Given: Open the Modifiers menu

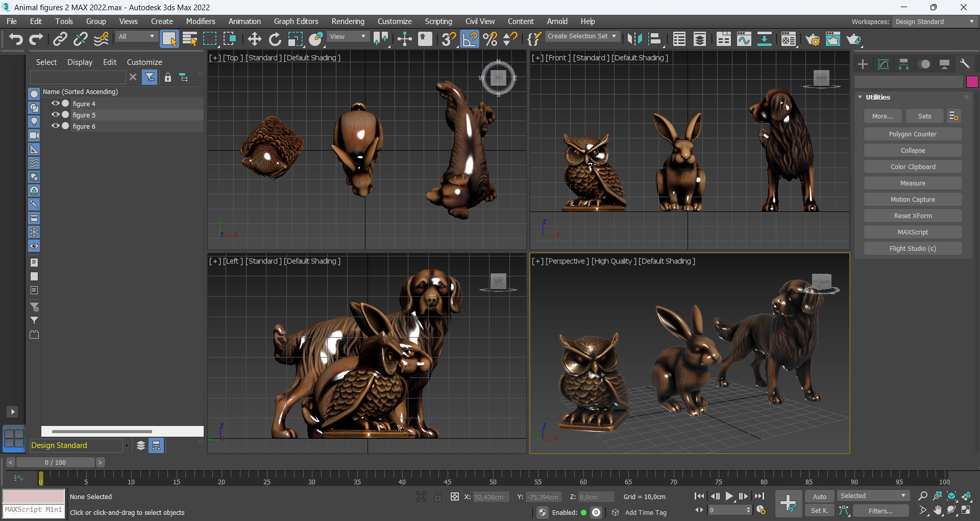Looking at the screenshot, I should (201, 21).
